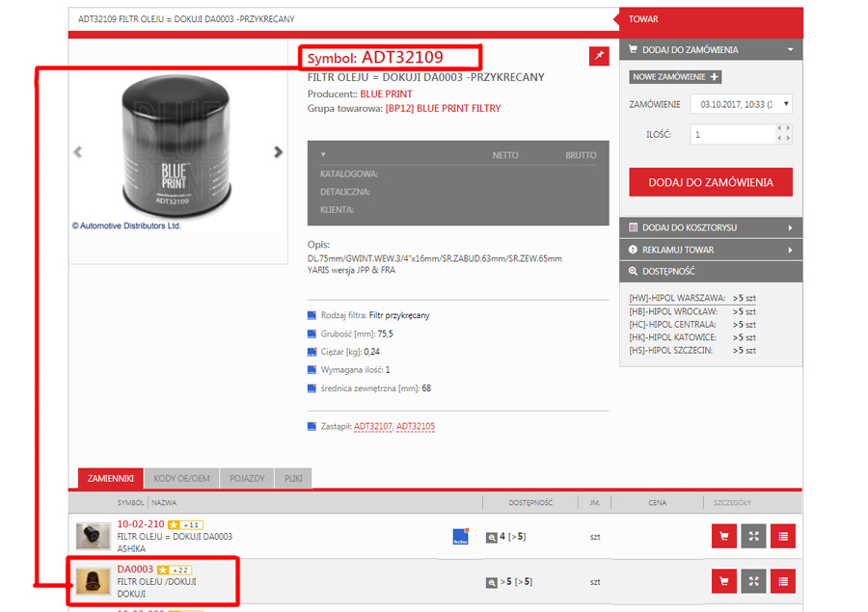Click the blue icon beside Rodzaj filtra
The height and width of the screenshot is (612, 868).
click(312, 315)
